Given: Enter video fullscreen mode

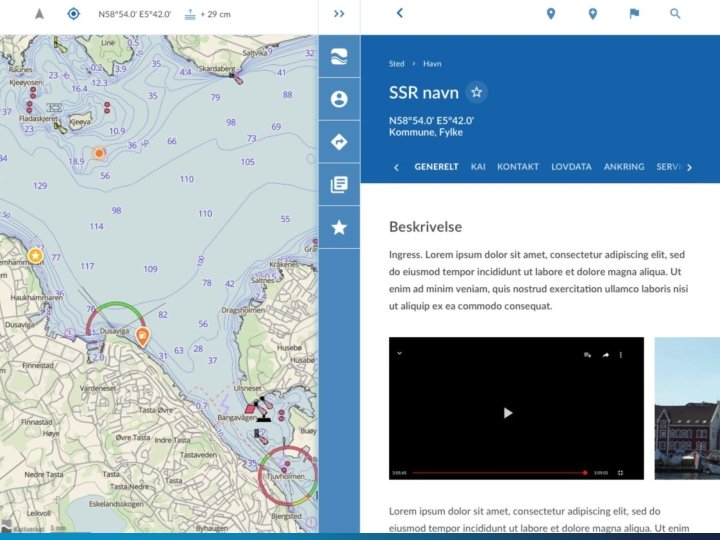Looking at the screenshot, I should point(620,472).
